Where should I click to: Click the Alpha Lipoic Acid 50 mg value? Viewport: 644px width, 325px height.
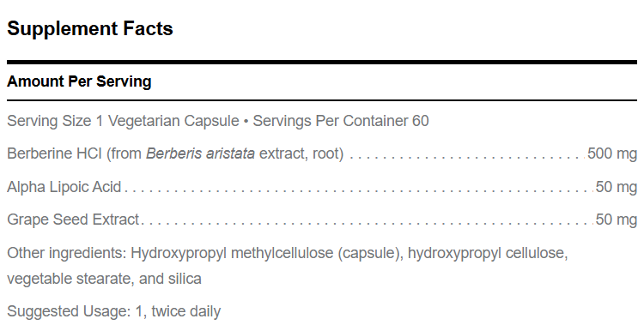pyautogui.click(x=616, y=187)
